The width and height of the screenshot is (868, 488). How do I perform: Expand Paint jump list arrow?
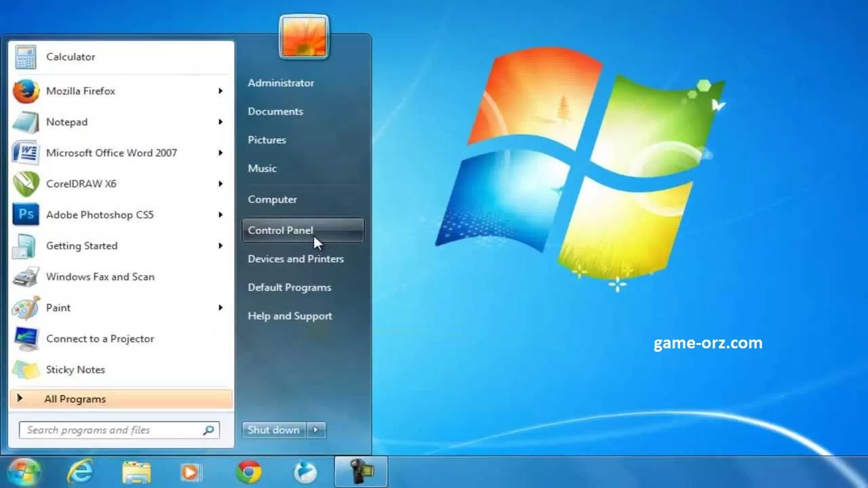[220, 308]
